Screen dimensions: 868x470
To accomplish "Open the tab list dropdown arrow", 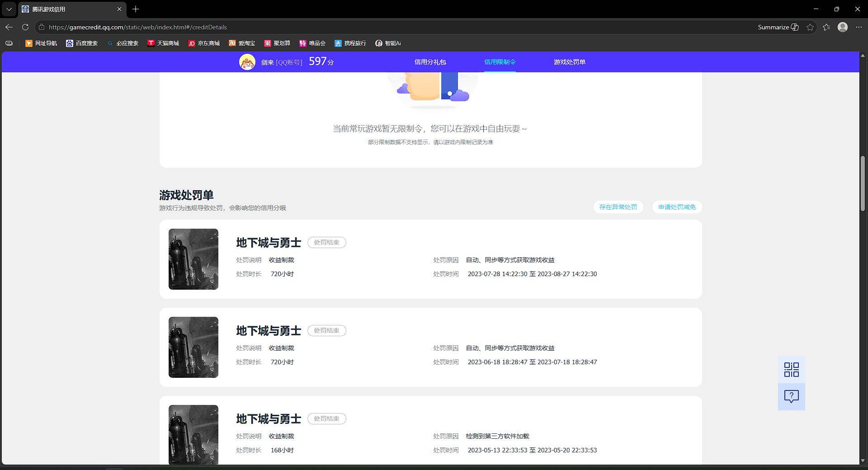I will click(x=9, y=9).
